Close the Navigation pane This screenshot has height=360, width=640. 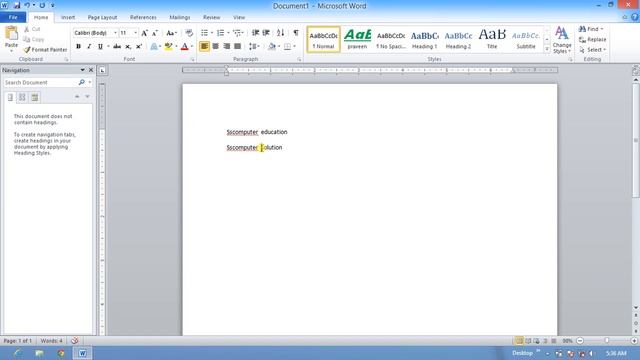pos(91,70)
